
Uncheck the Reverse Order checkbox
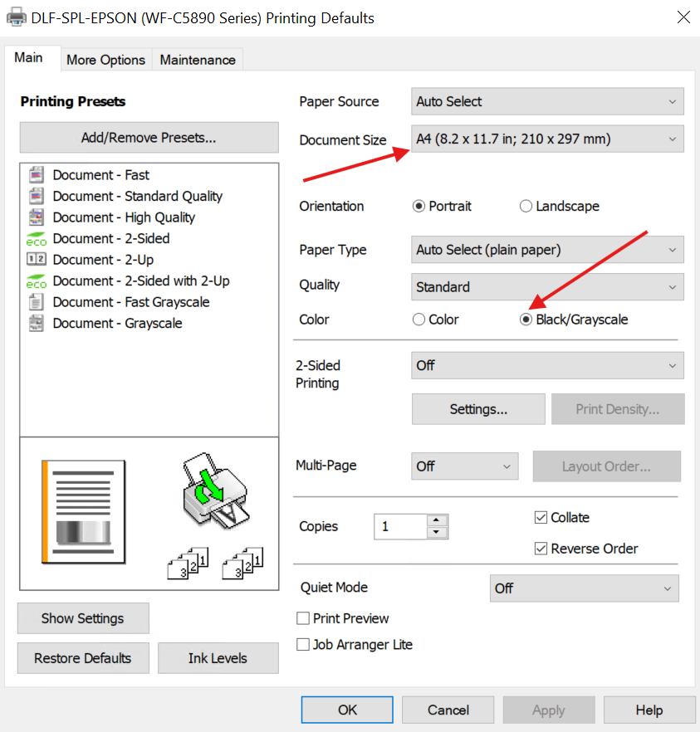541,549
